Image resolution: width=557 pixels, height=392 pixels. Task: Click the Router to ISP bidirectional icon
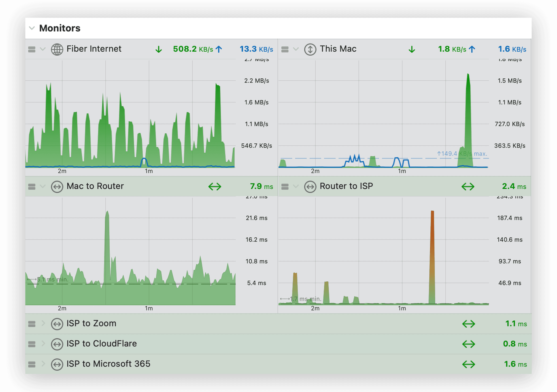point(310,187)
